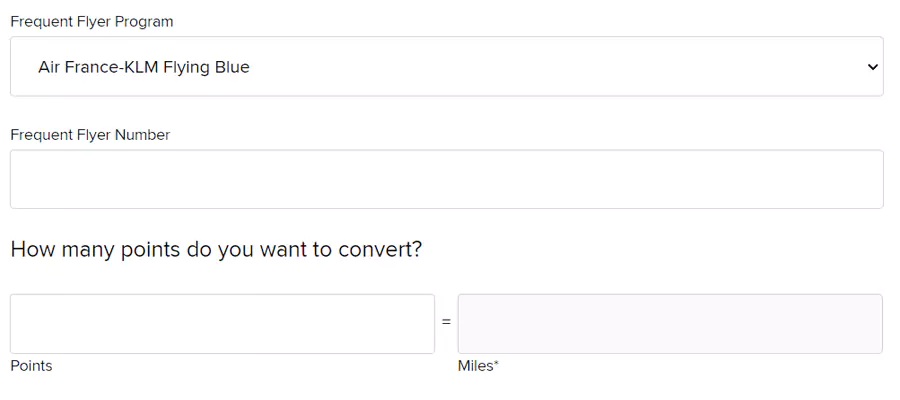Click the "Points" label below the field
Viewport: 900px width, 400px height.
[x=31, y=366]
